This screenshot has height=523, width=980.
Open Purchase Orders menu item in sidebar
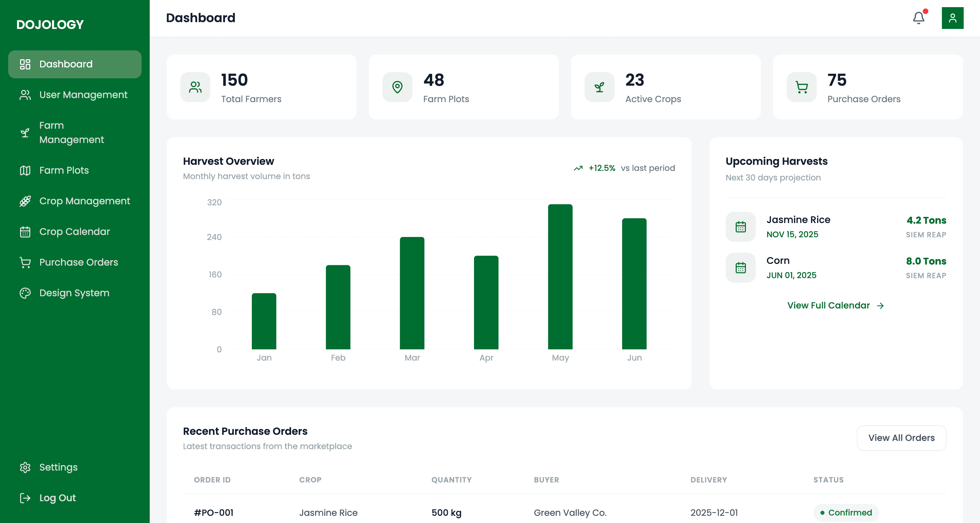tap(75, 262)
